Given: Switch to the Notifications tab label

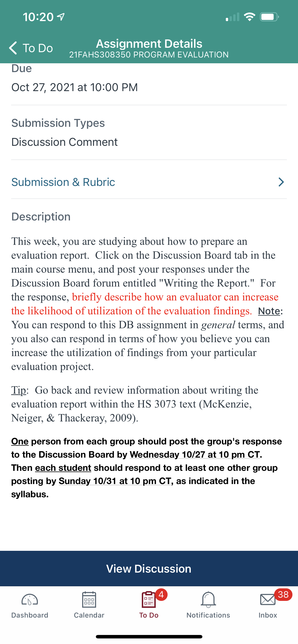Looking at the screenshot, I should (208, 615).
